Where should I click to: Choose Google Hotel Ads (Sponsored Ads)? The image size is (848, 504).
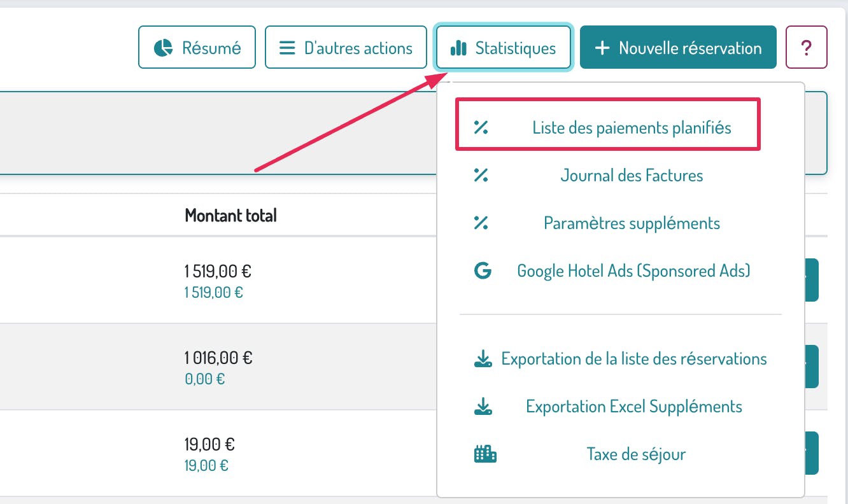click(633, 271)
